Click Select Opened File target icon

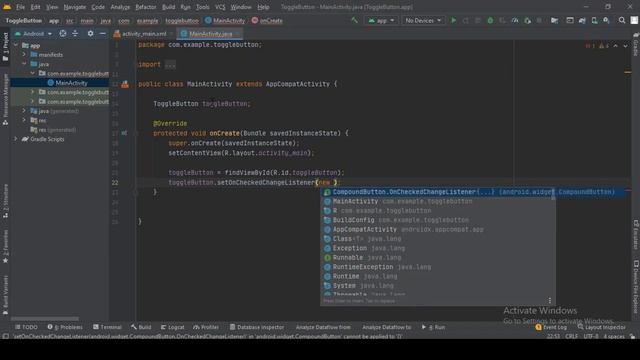pyautogui.click(x=63, y=33)
